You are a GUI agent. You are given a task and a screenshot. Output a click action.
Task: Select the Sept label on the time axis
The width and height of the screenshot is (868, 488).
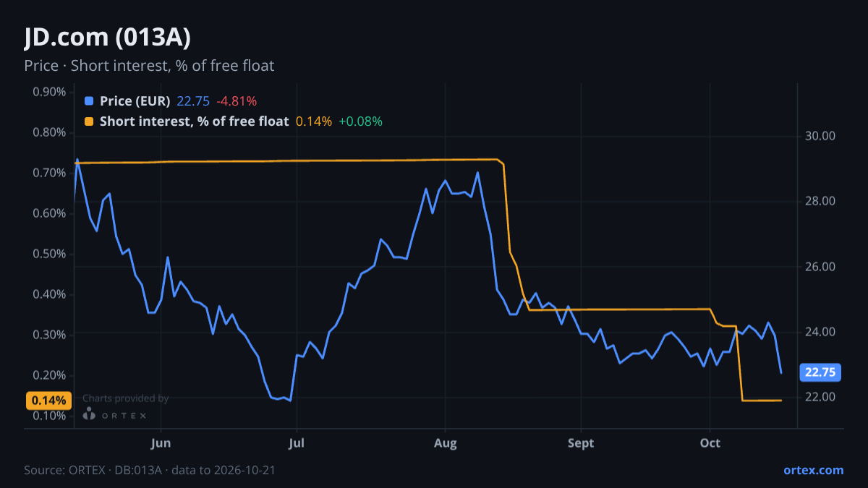[580, 443]
